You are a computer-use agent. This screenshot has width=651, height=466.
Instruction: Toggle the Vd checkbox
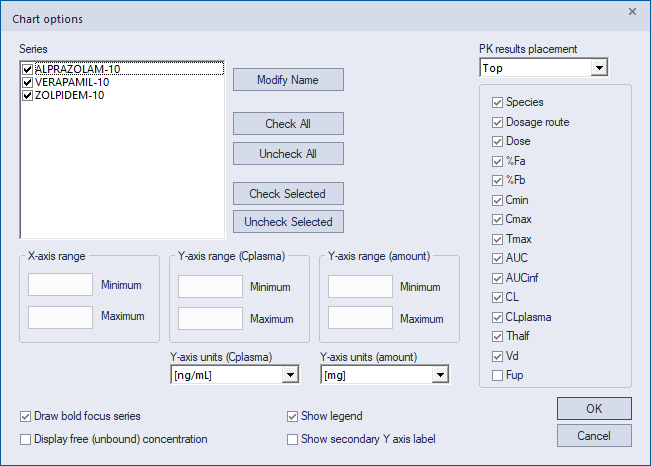[x=497, y=356]
